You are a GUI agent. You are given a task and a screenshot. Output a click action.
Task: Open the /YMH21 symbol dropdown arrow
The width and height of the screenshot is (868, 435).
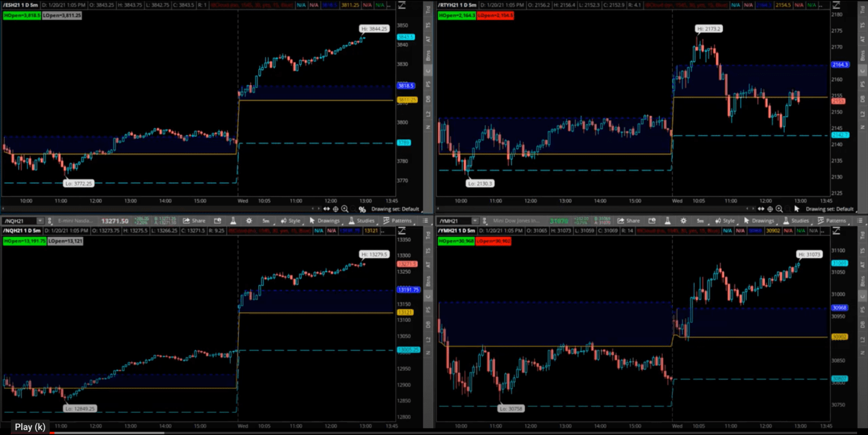(475, 221)
